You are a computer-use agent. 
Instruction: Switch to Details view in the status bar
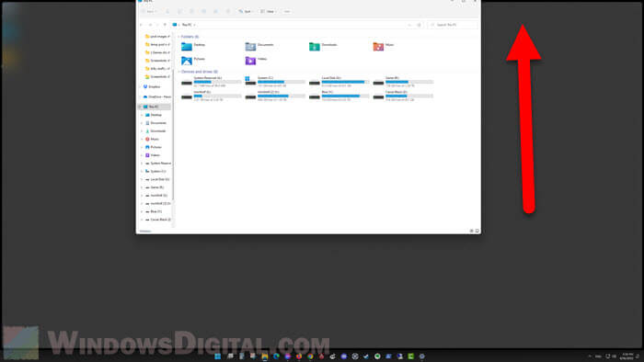pos(471,232)
